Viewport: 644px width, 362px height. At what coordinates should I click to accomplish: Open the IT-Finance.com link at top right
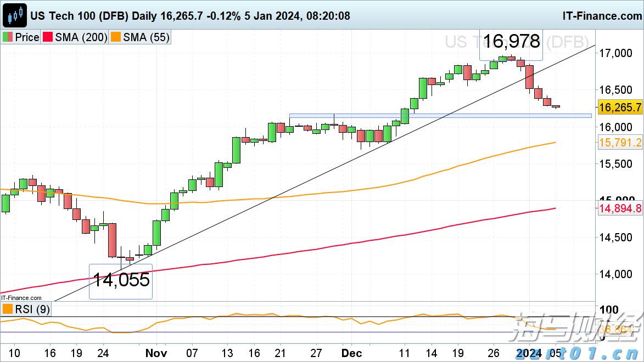pyautogui.click(x=601, y=15)
